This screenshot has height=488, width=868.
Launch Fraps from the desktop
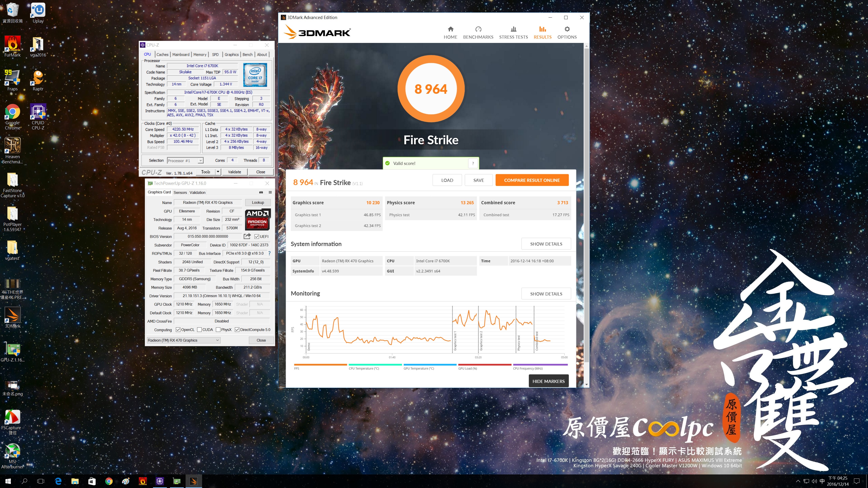click(x=12, y=80)
